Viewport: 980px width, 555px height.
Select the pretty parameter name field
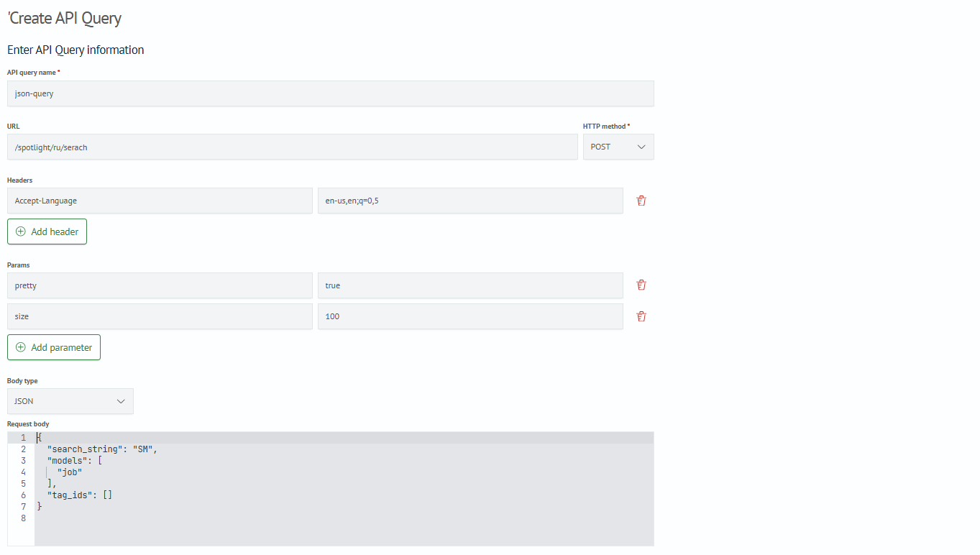click(160, 285)
